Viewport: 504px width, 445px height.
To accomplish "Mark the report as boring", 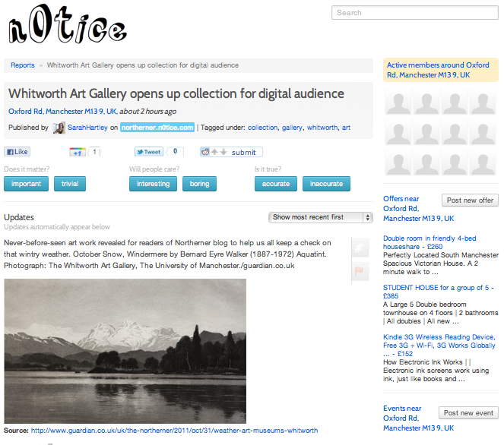I will (x=199, y=184).
